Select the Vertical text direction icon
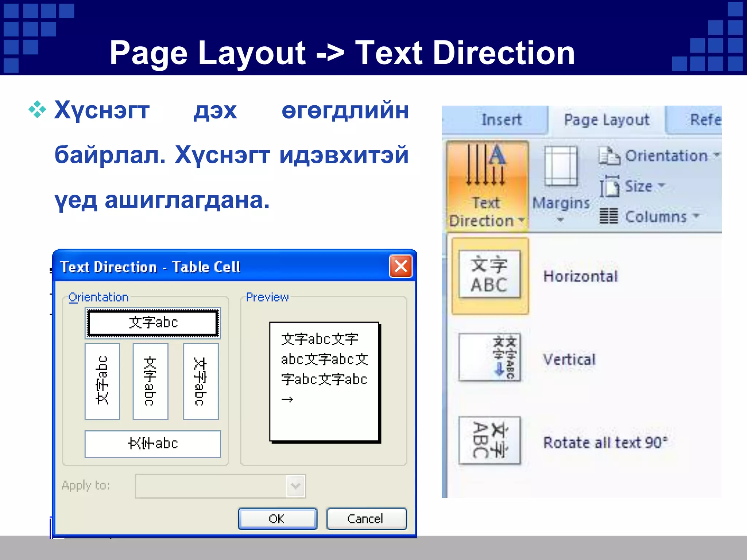747x560 pixels. point(489,357)
